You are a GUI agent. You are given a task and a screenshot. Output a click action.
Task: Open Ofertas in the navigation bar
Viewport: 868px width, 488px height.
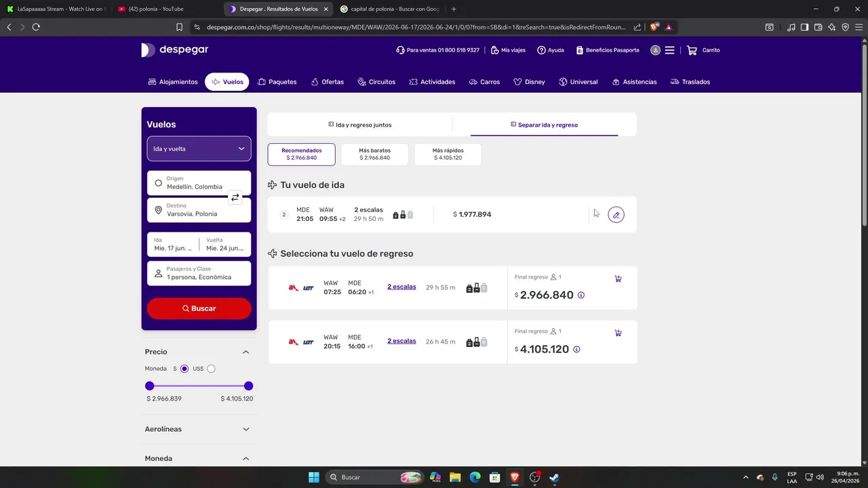pyautogui.click(x=327, y=82)
